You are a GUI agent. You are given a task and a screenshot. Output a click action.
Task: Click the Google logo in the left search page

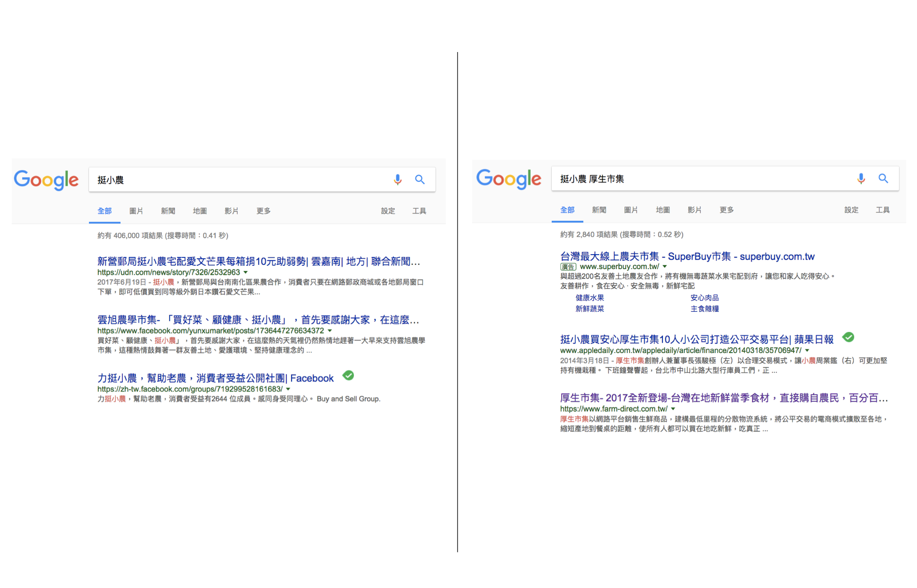pyautogui.click(x=46, y=180)
